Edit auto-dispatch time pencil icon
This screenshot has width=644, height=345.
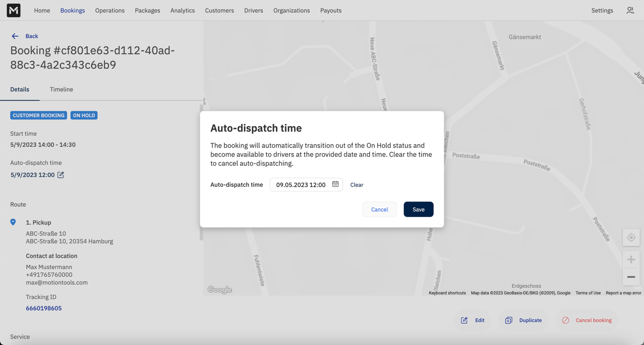tap(61, 175)
